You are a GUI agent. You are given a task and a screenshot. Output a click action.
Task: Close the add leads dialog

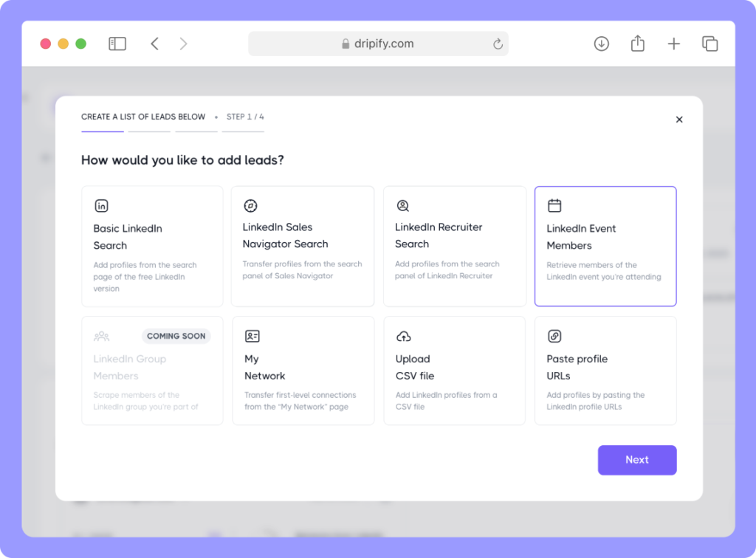click(x=679, y=120)
